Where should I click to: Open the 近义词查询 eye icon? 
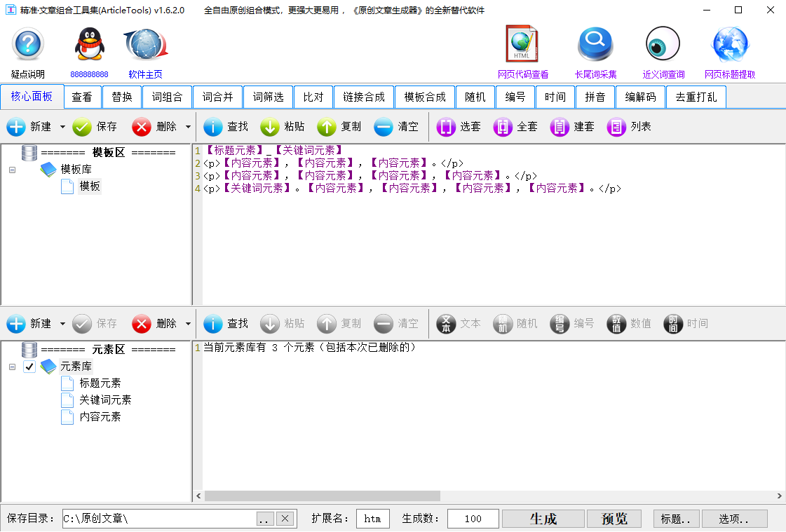pyautogui.click(x=663, y=46)
